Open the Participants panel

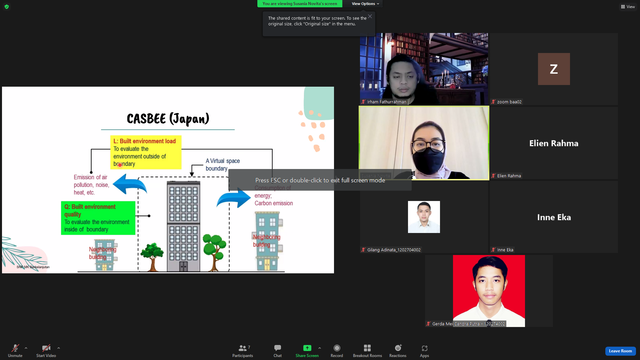point(243,350)
